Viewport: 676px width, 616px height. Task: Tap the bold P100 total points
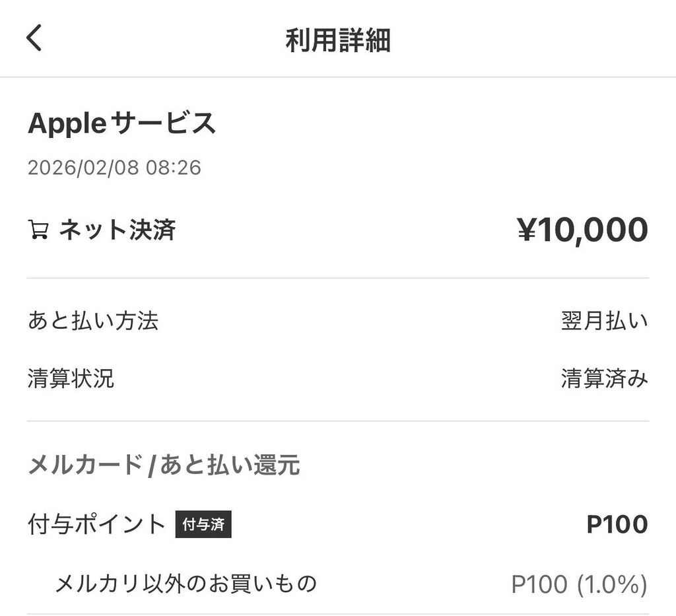click(x=617, y=525)
